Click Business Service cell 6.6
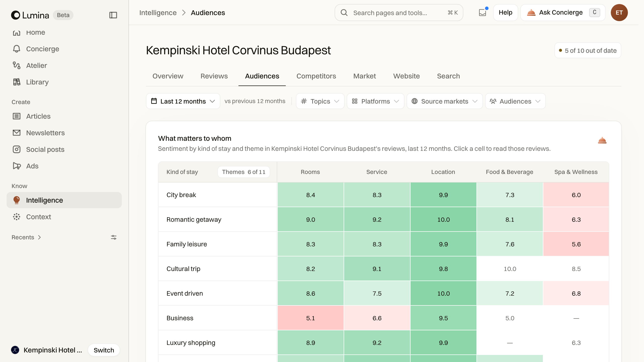This screenshot has height=362, width=644. (377, 318)
